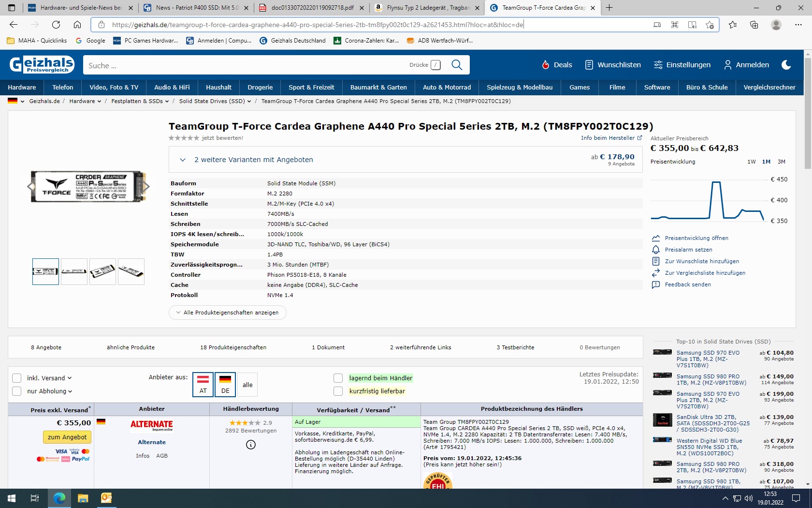Show next product image arrow
The height and width of the screenshot is (508, 812).
(146, 186)
